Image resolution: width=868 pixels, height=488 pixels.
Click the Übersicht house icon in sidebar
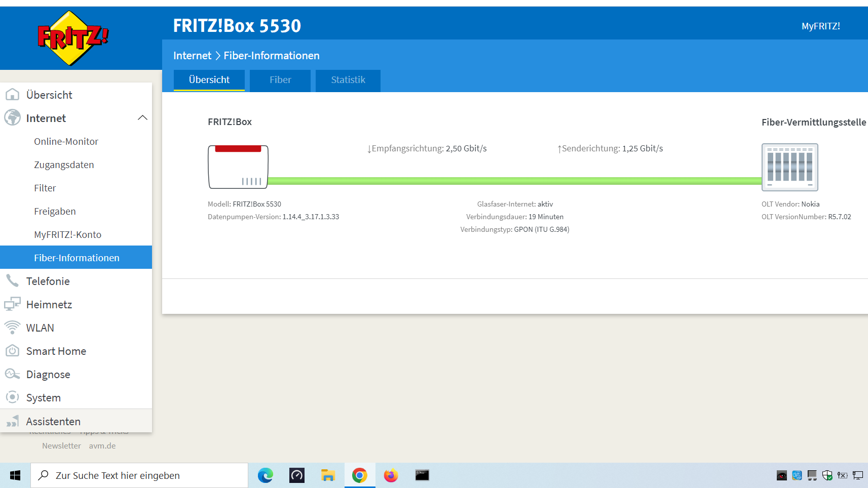(12, 95)
